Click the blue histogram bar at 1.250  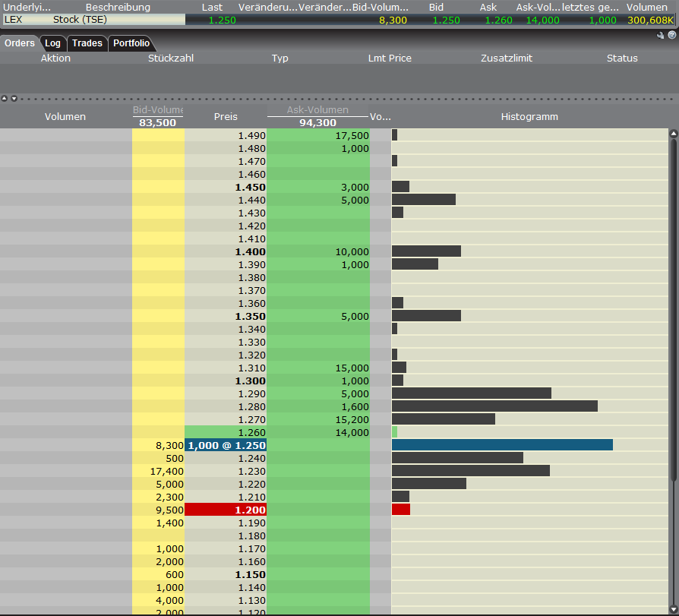[x=501, y=445]
